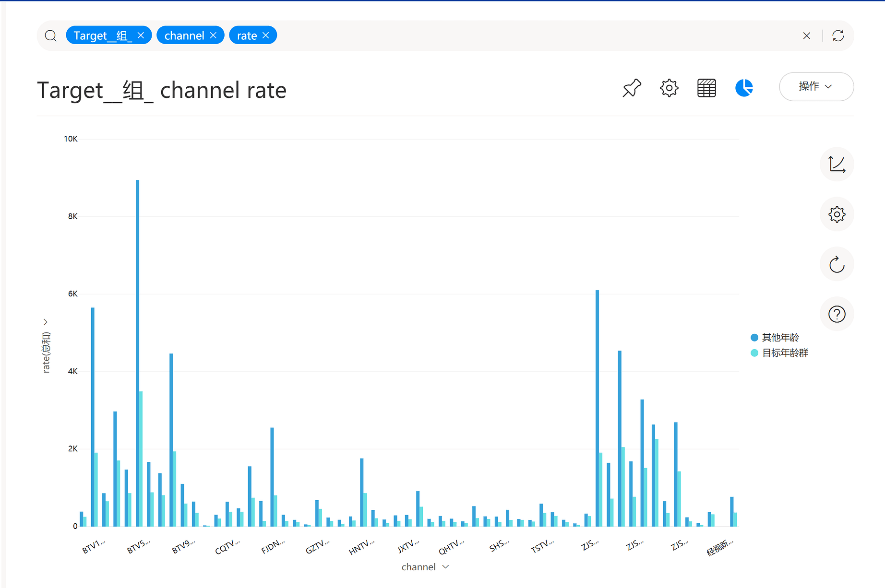Viewport: 885px width, 588px height.
Task: Open the help question mark button
Action: (x=837, y=314)
